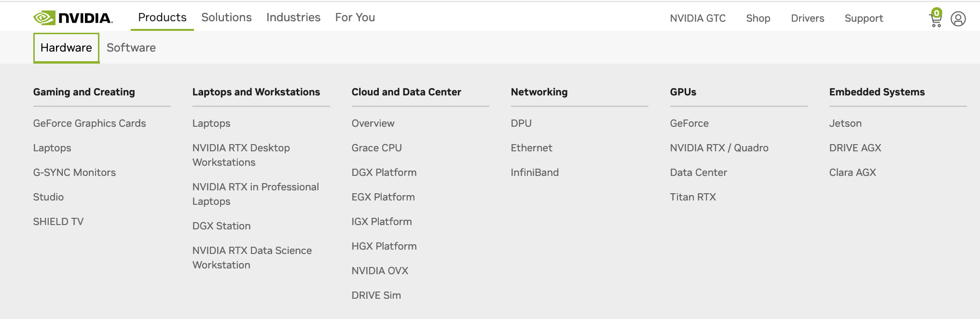Open NVIDIA RTX in Professional Laptops
The height and width of the screenshot is (319, 980).
(x=256, y=194)
